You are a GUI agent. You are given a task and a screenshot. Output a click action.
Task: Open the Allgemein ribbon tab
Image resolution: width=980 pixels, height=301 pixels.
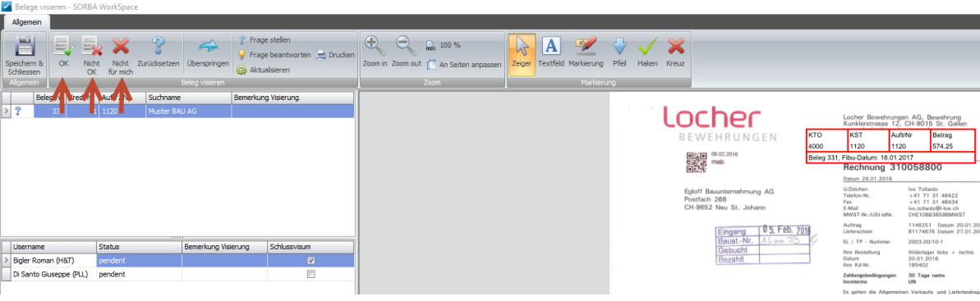(x=27, y=21)
